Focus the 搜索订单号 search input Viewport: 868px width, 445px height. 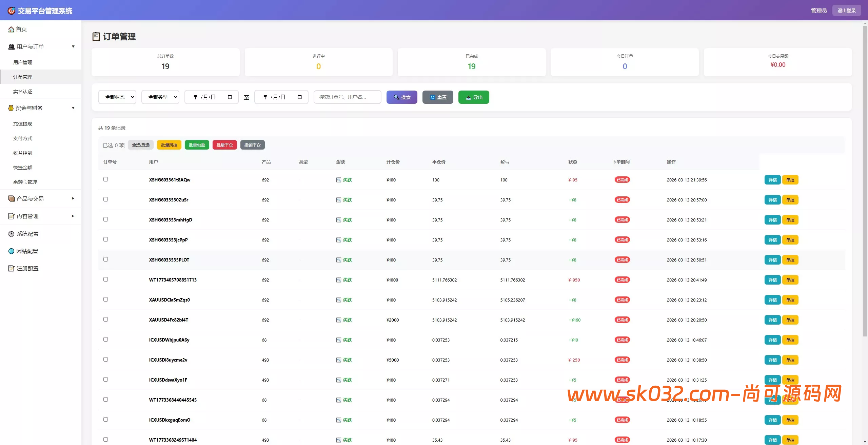tap(347, 97)
